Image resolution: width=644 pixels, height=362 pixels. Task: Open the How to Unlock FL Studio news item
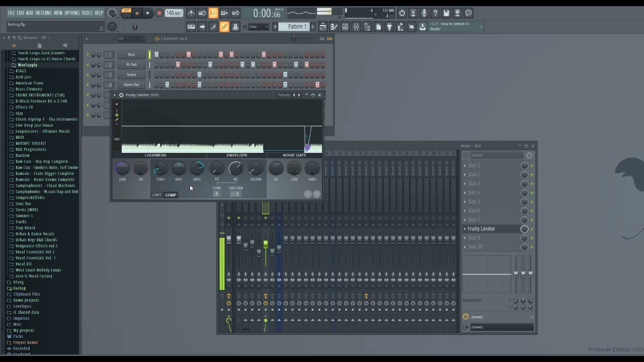(455, 26)
